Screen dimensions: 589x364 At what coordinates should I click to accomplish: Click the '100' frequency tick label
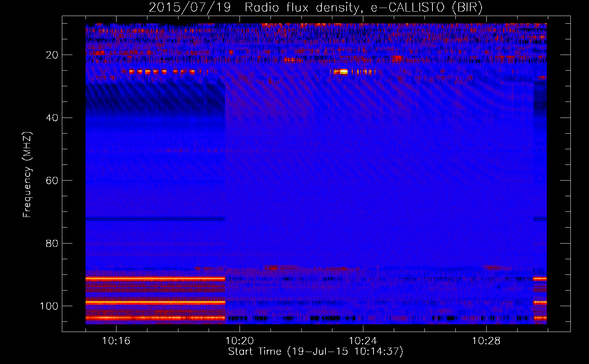[49, 306]
